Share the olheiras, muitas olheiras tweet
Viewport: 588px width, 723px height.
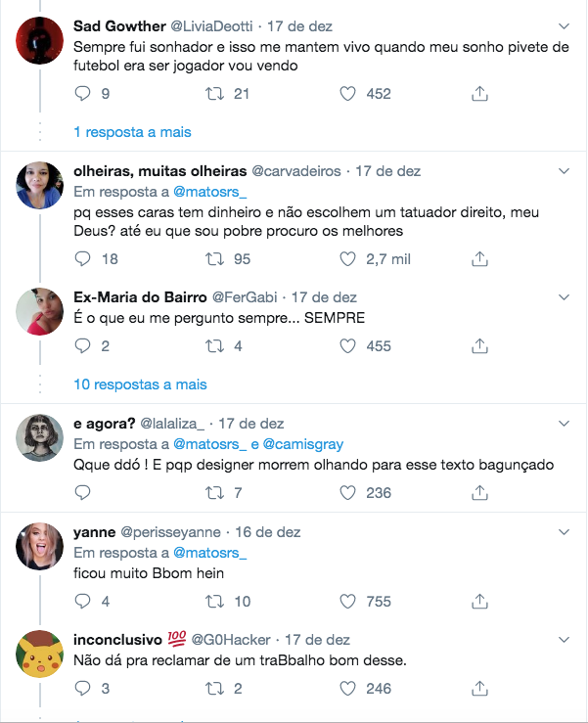[479, 259]
